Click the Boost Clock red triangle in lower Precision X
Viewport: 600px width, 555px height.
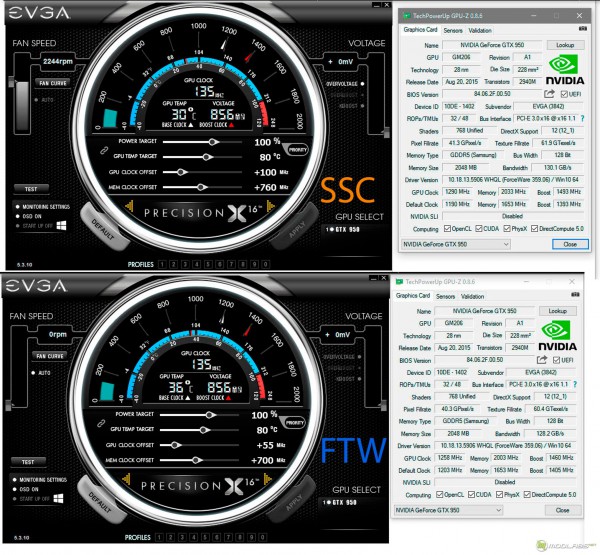pyautogui.click(x=228, y=398)
